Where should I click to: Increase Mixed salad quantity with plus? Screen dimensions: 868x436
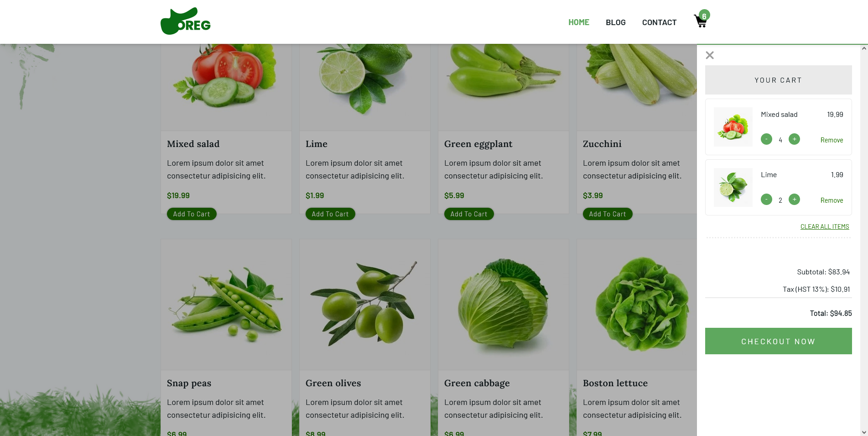pos(794,139)
